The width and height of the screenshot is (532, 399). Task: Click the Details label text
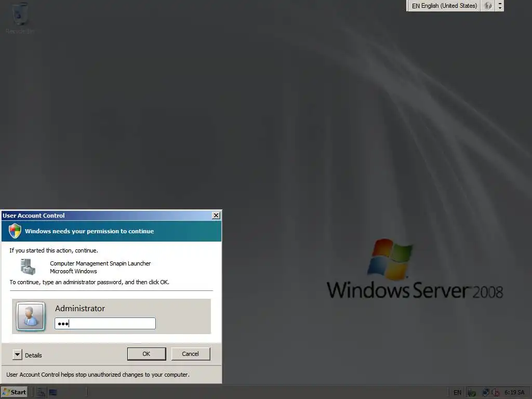click(33, 355)
